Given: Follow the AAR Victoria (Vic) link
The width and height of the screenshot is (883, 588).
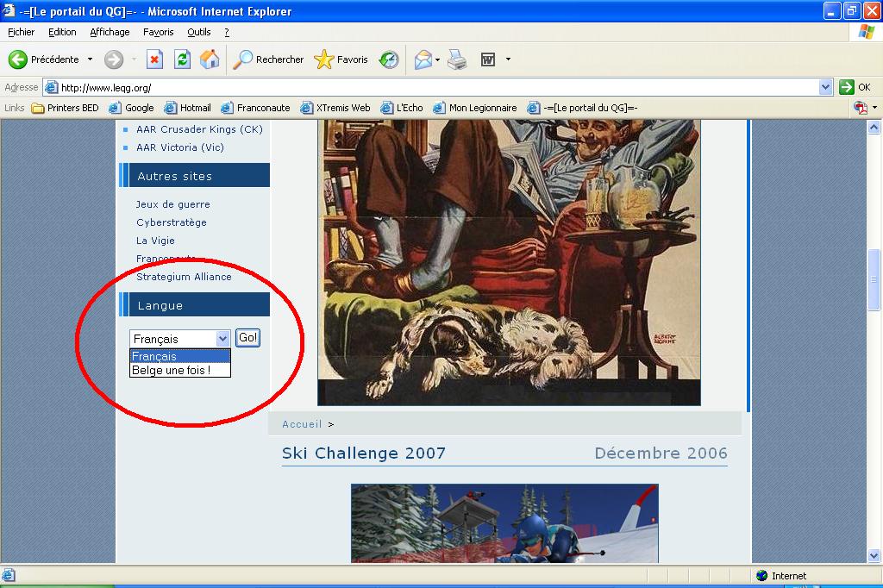Looking at the screenshot, I should [180, 147].
